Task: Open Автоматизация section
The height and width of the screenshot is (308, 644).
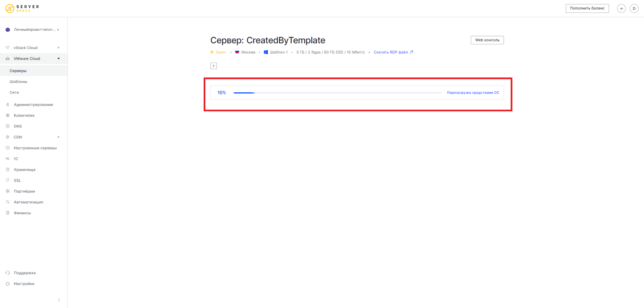Action: 28,202
